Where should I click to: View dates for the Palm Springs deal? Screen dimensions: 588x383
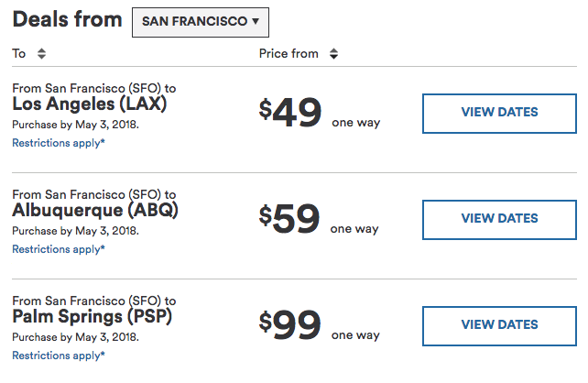[x=499, y=325]
